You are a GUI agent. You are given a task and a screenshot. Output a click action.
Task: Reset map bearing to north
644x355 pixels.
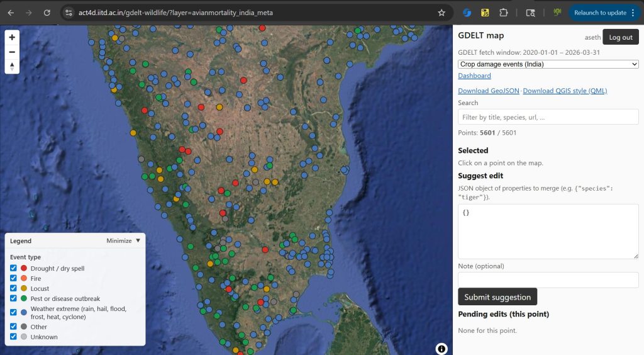pos(12,66)
